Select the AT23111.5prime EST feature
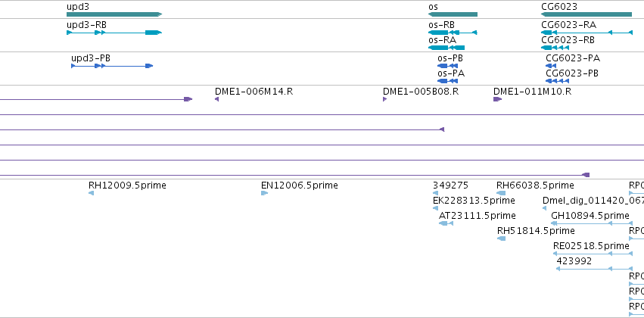This screenshot has height=318, width=644. pos(446,223)
